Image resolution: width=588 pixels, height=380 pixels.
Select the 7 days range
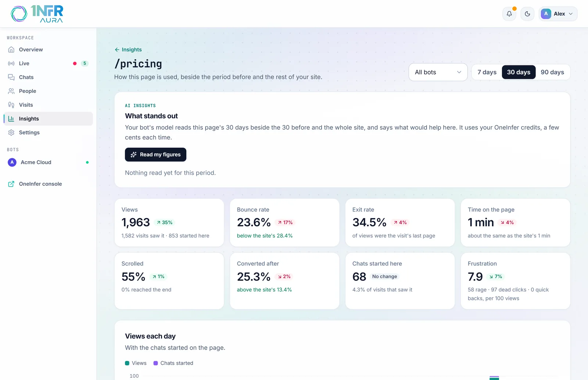(x=487, y=72)
